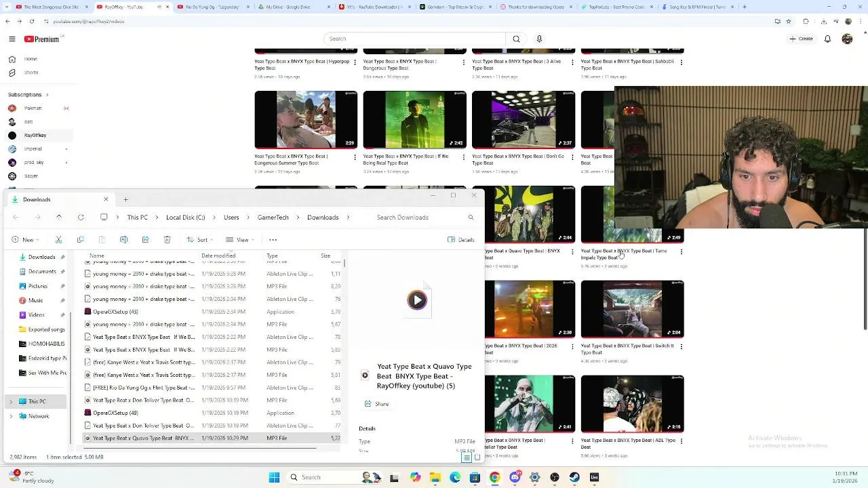Start voice search with the microphone icon
Image resolution: width=868 pixels, height=488 pixels.
click(x=539, y=39)
